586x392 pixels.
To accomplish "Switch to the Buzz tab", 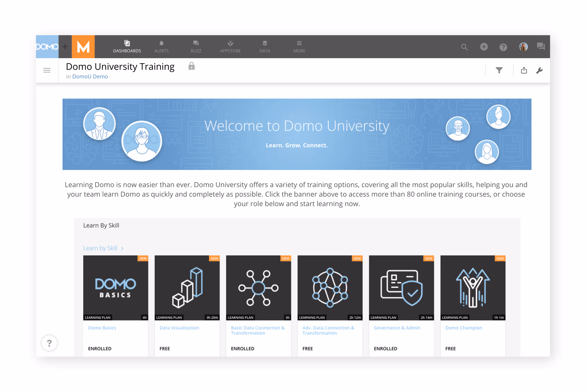I will (x=196, y=47).
